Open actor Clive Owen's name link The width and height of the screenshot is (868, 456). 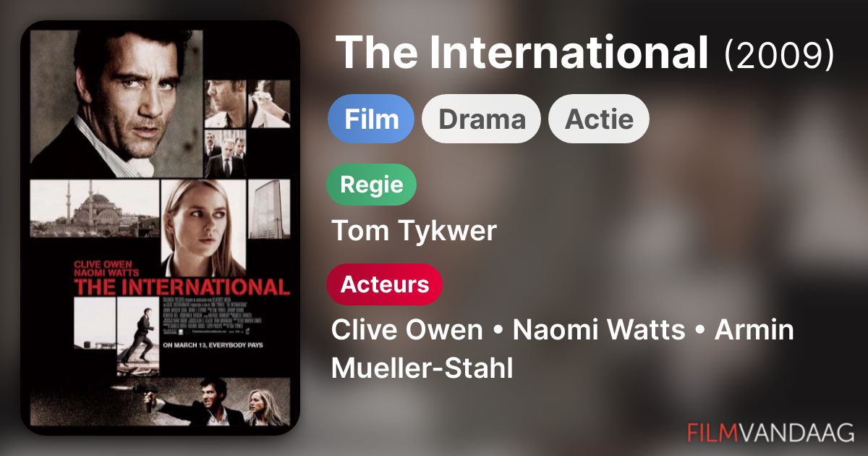click(x=407, y=330)
